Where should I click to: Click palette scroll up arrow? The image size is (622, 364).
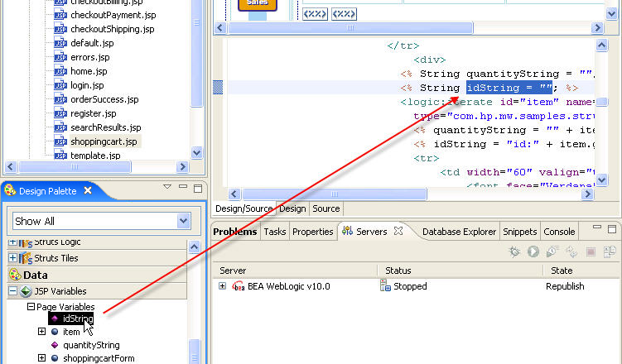[x=194, y=247]
